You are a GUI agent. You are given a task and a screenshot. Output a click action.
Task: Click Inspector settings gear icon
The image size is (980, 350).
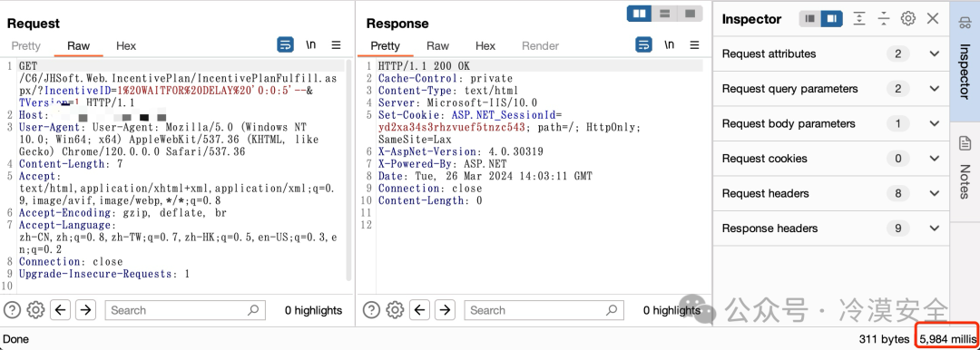pyautogui.click(x=908, y=19)
